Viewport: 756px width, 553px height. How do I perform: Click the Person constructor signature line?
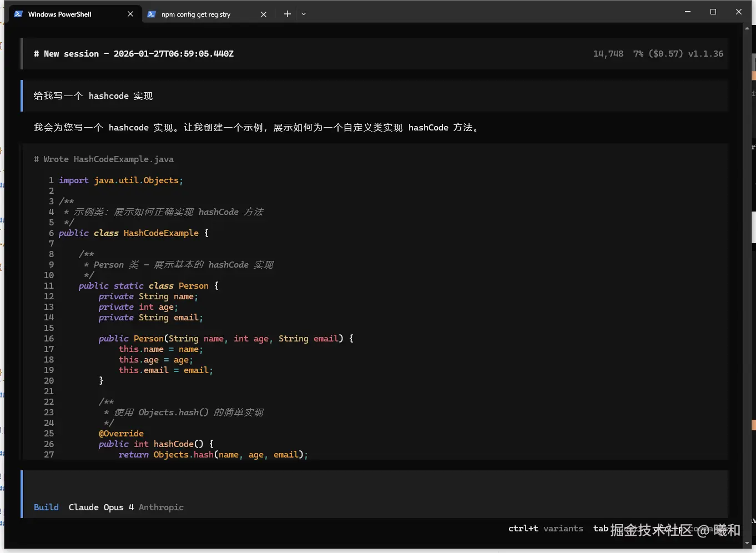tap(226, 339)
